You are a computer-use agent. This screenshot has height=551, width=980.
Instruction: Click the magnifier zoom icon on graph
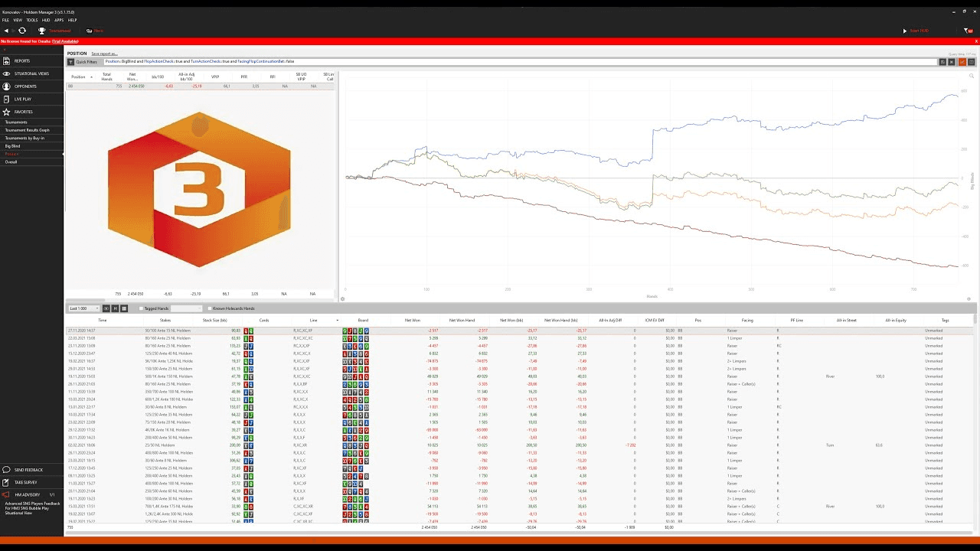972,76
